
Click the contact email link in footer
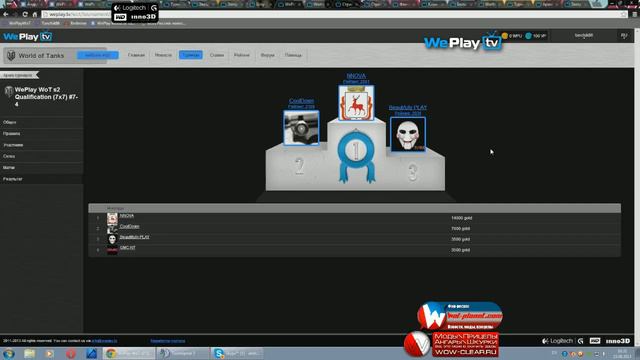(104, 340)
